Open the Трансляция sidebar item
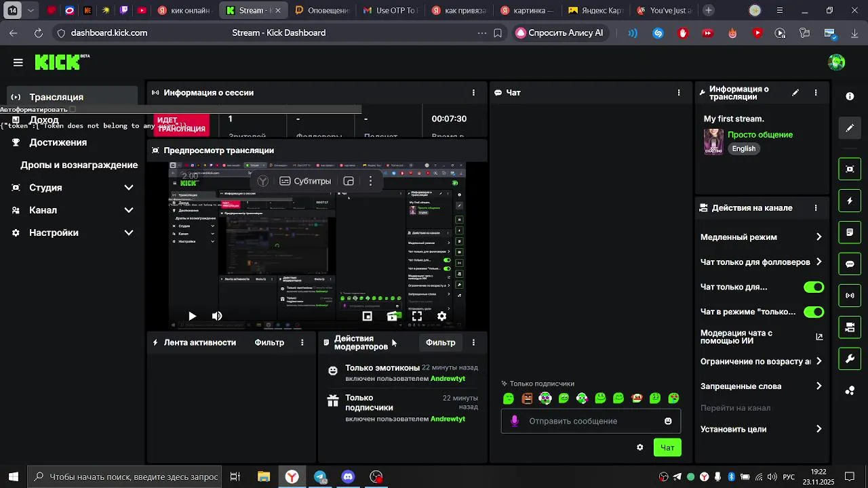The width and height of the screenshot is (868, 488). click(x=73, y=97)
